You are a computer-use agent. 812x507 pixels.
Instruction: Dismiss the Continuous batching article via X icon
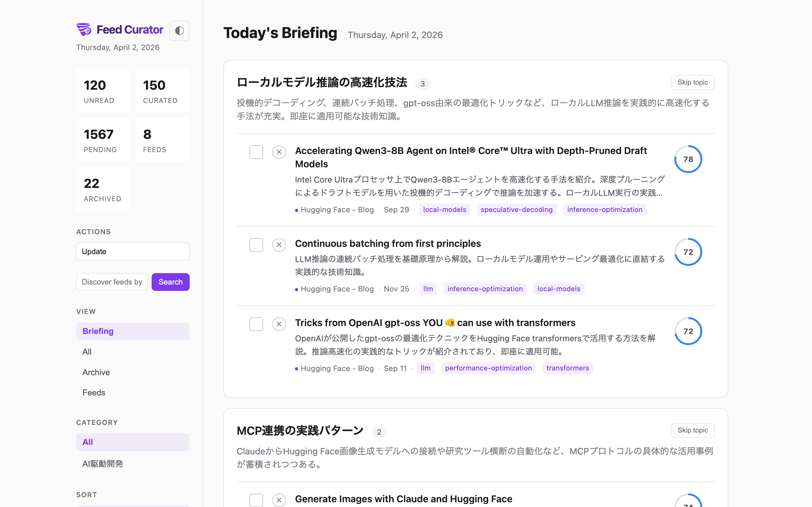tap(279, 245)
